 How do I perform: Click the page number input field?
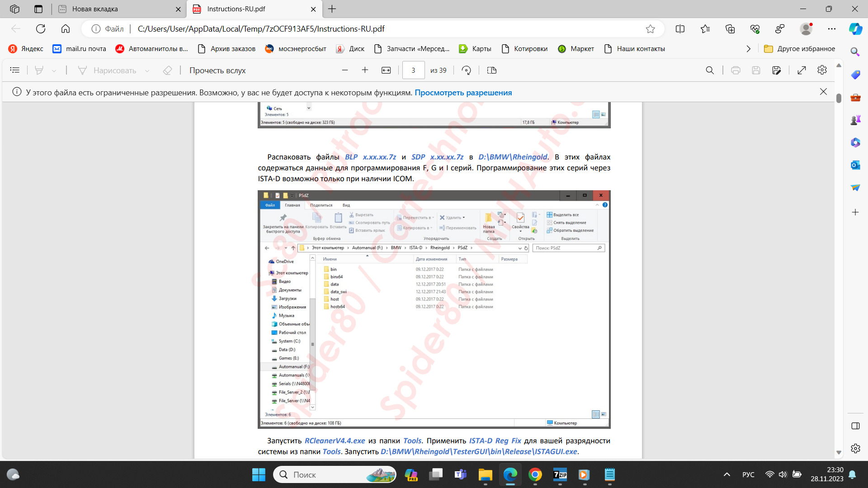coord(413,70)
